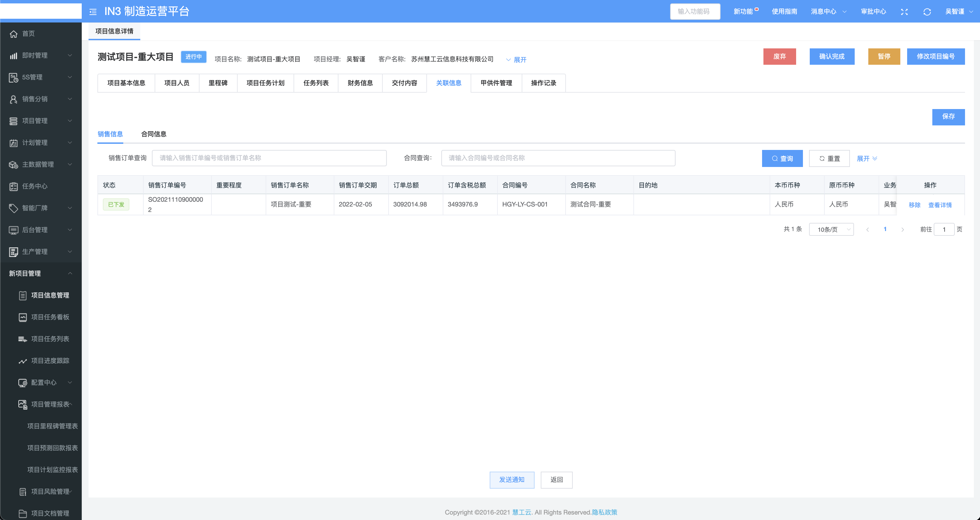Open 首页 home icon in sidebar
The width and height of the screenshot is (980, 520).
pos(14,34)
